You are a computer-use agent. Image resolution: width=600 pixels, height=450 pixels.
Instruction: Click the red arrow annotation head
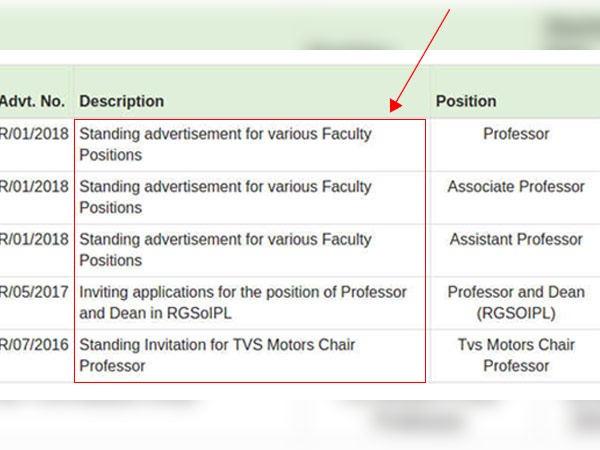(x=395, y=106)
